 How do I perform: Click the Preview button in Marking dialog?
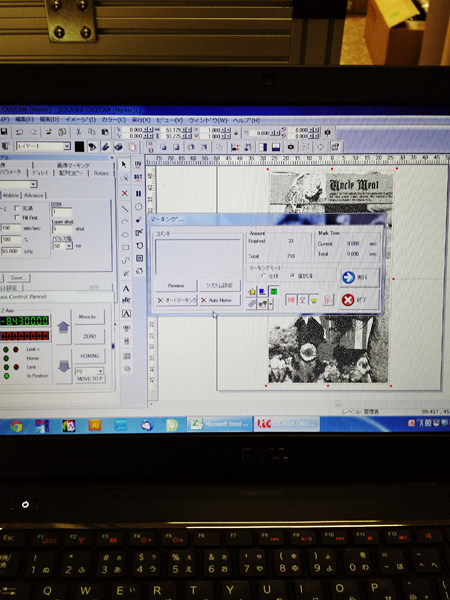[176, 286]
